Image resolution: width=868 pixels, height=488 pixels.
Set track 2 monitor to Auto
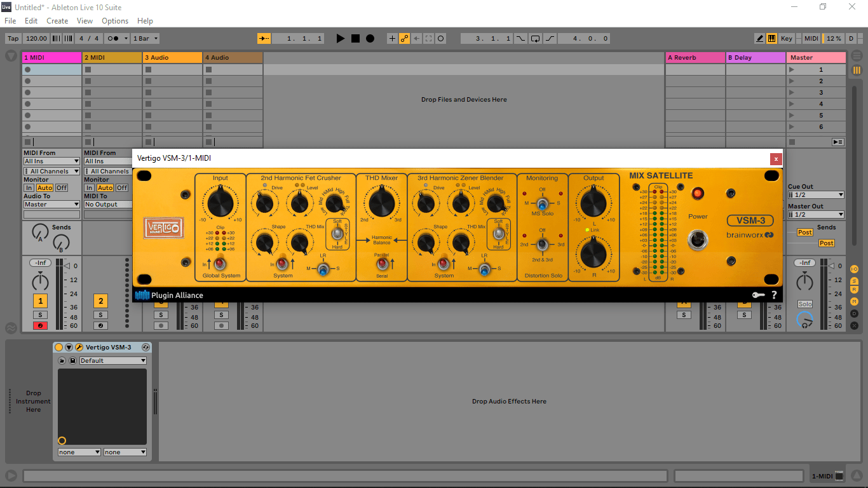click(105, 188)
